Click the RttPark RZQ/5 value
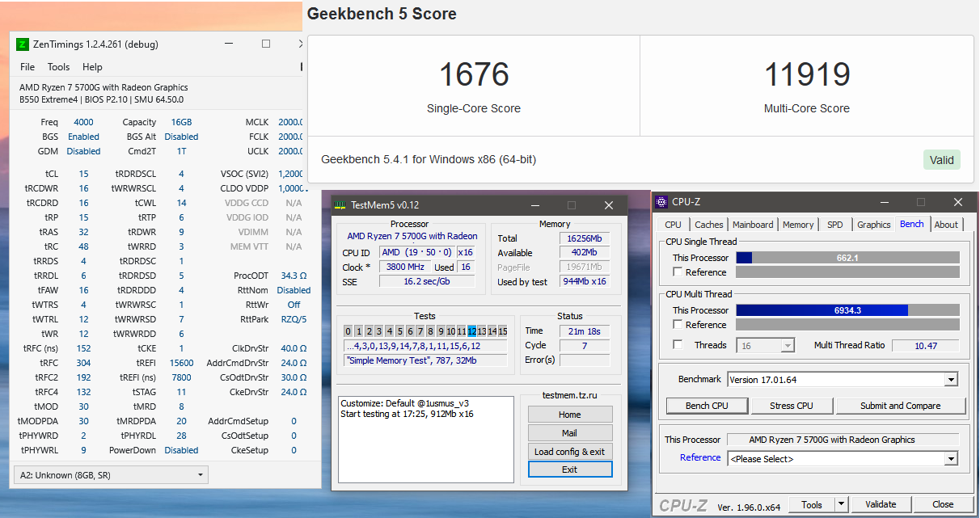Image resolution: width=980 pixels, height=518 pixels. pyautogui.click(x=294, y=319)
